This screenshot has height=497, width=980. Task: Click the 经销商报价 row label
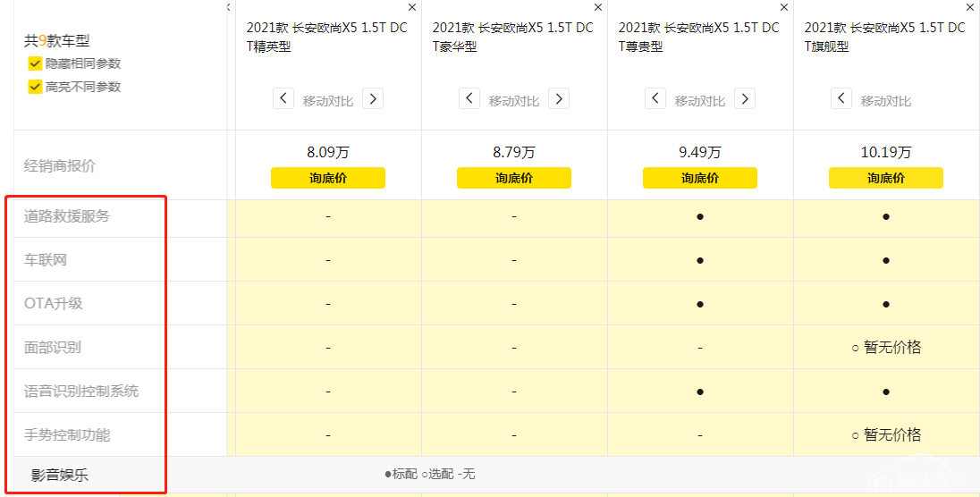click(x=60, y=166)
